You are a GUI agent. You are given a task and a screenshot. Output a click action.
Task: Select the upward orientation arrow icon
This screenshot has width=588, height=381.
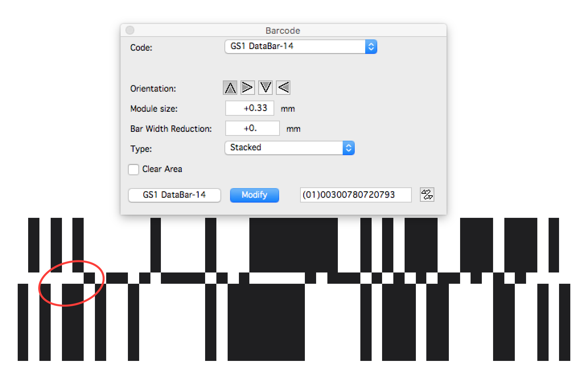click(x=230, y=87)
